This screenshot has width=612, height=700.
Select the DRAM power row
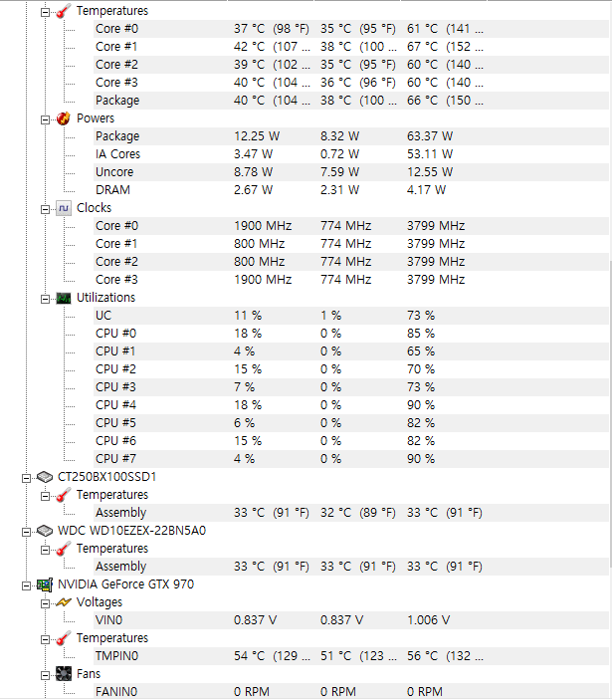[x=112, y=190]
